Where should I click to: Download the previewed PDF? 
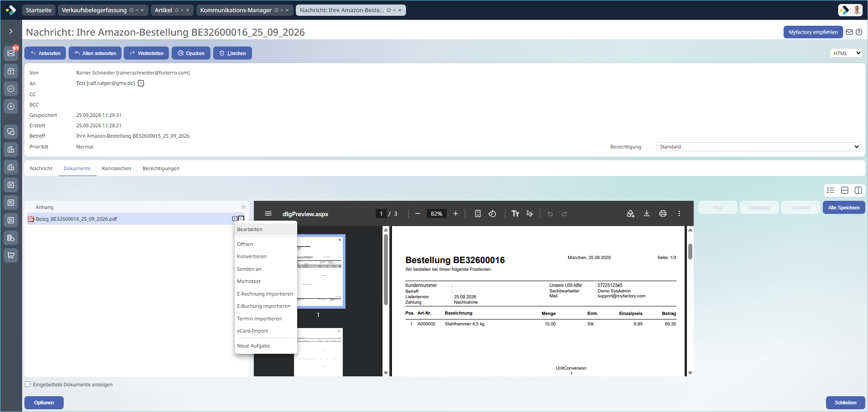(647, 213)
